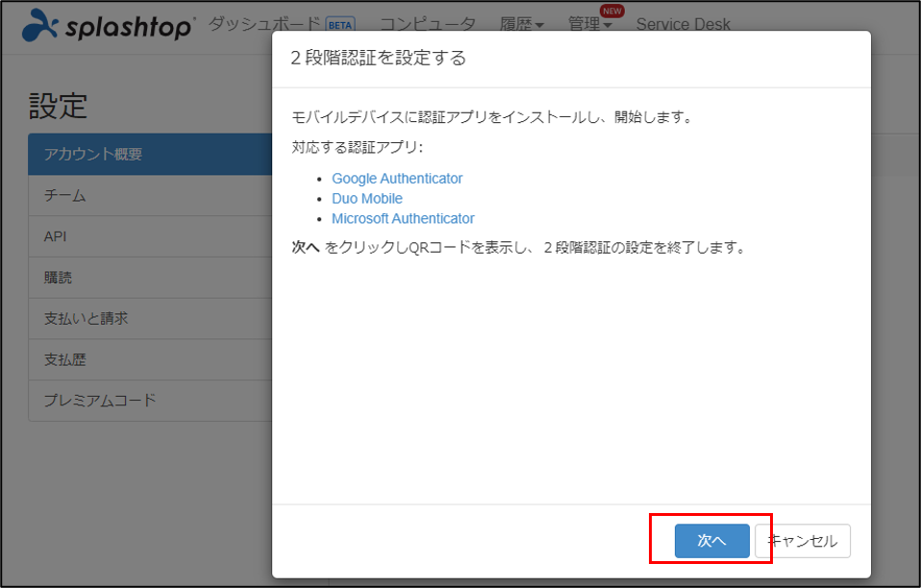The width and height of the screenshot is (921, 588).
Task: Select プレミアムコード in settings sidebar
Action: click(x=150, y=401)
